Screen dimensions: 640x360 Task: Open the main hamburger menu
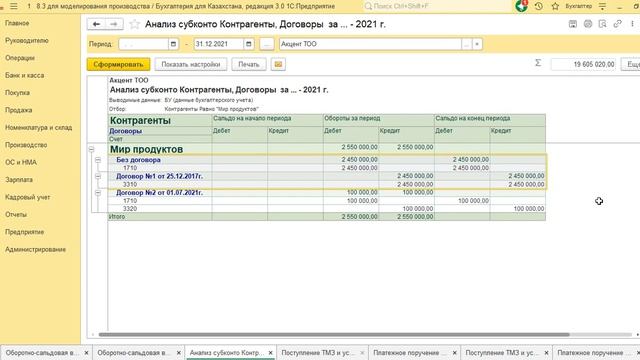click(14, 6)
